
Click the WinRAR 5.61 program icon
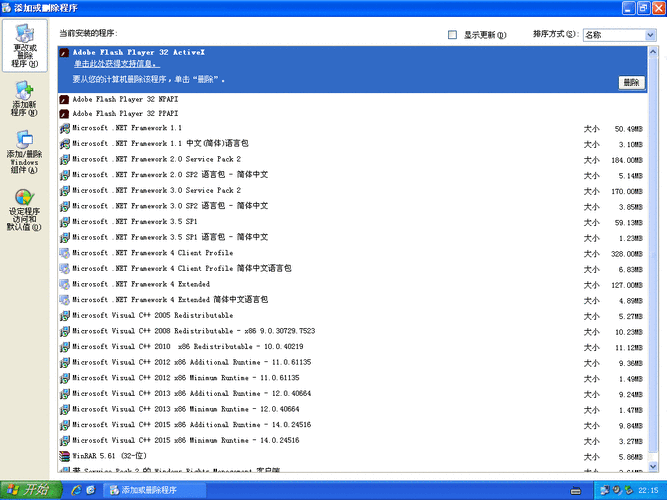[64, 455]
